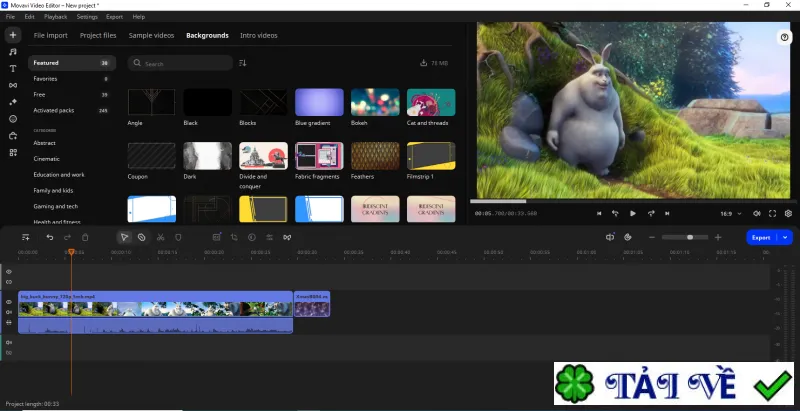Select the blade cut tool

pos(160,238)
